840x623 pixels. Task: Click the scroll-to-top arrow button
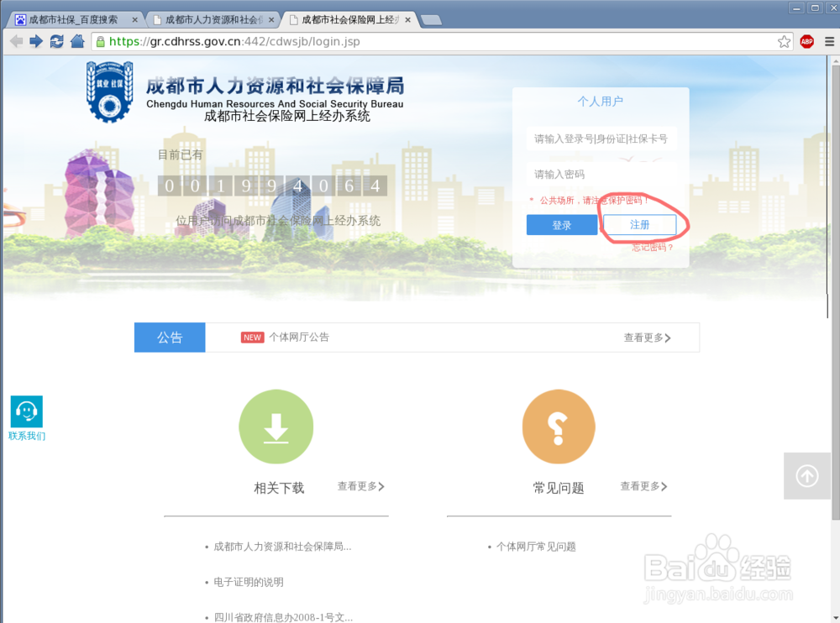click(x=806, y=476)
